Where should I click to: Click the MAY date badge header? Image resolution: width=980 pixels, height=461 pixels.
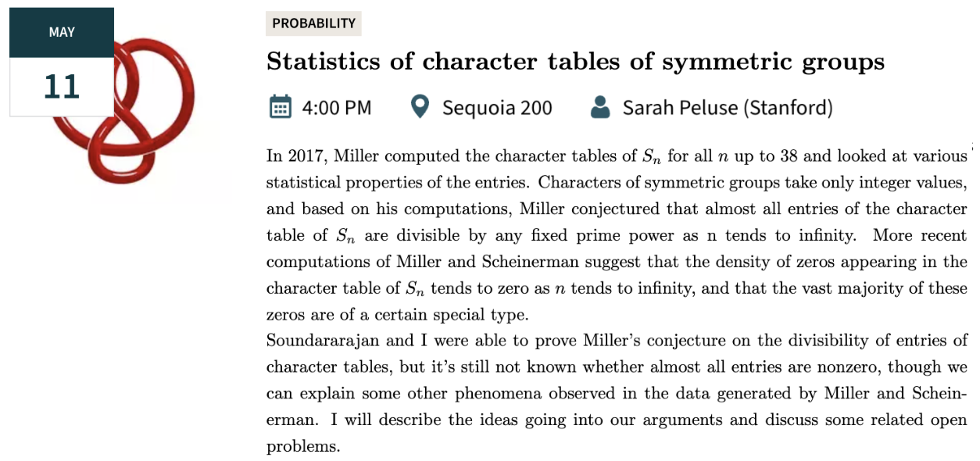tap(62, 32)
